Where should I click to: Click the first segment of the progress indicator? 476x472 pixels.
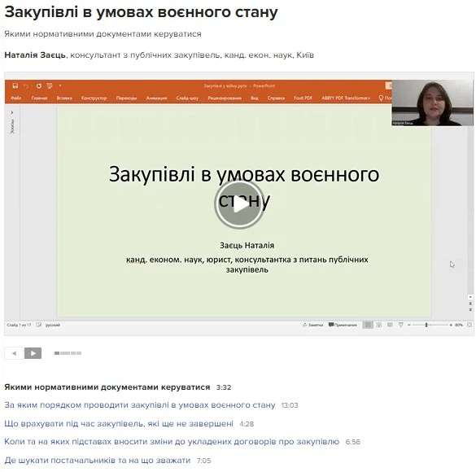tap(57, 353)
